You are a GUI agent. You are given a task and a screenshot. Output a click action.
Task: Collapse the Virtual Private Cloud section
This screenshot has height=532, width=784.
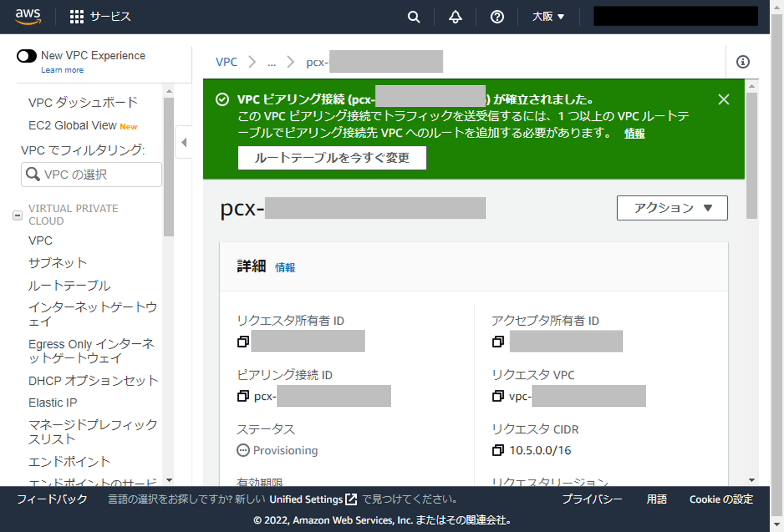click(18, 215)
